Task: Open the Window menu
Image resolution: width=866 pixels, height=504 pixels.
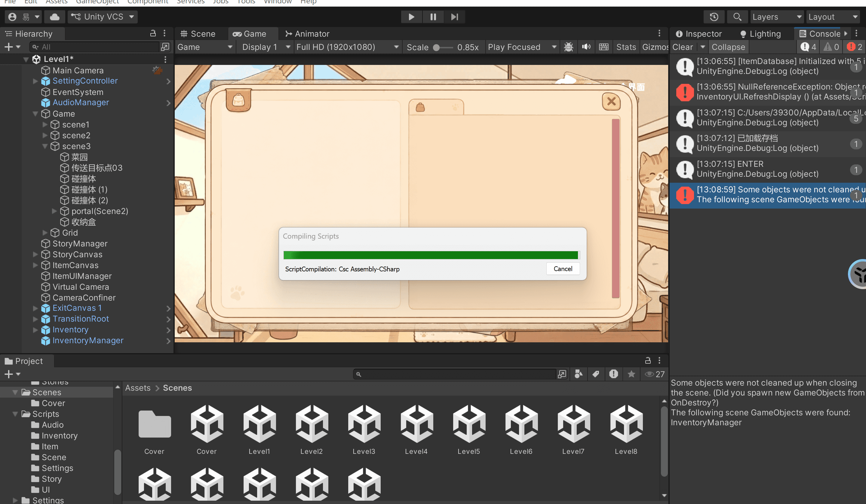Action: coord(278,2)
